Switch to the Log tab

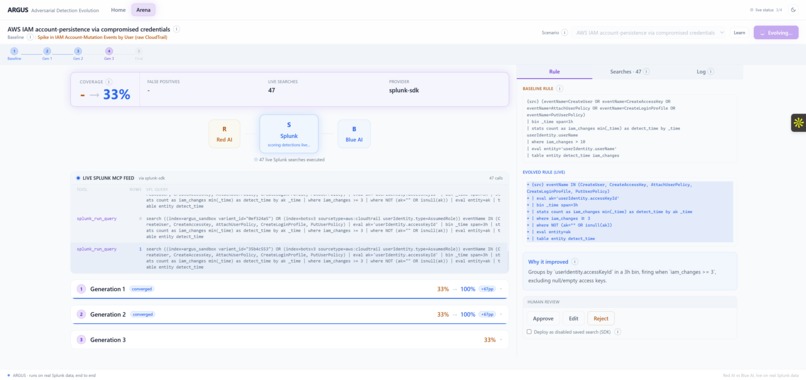tap(705, 72)
